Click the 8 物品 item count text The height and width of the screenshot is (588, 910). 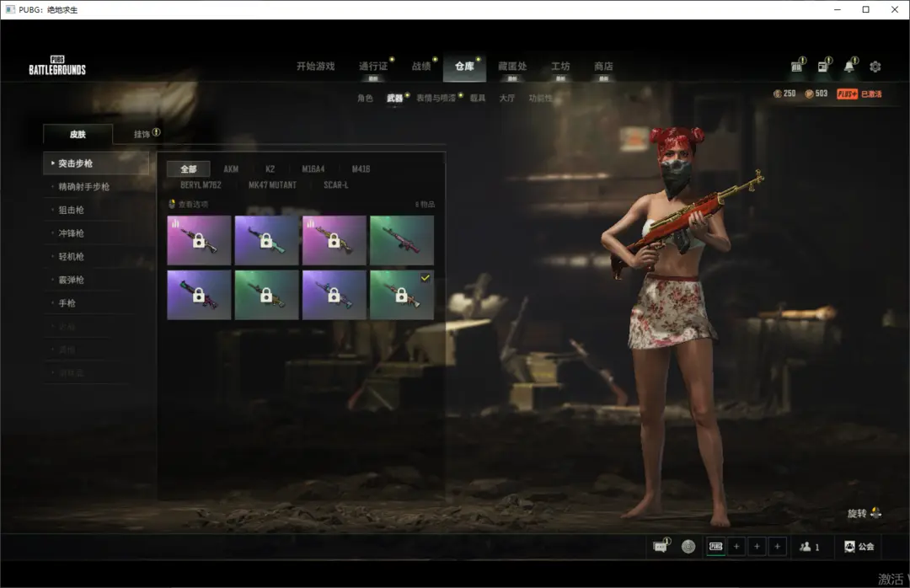point(425,205)
